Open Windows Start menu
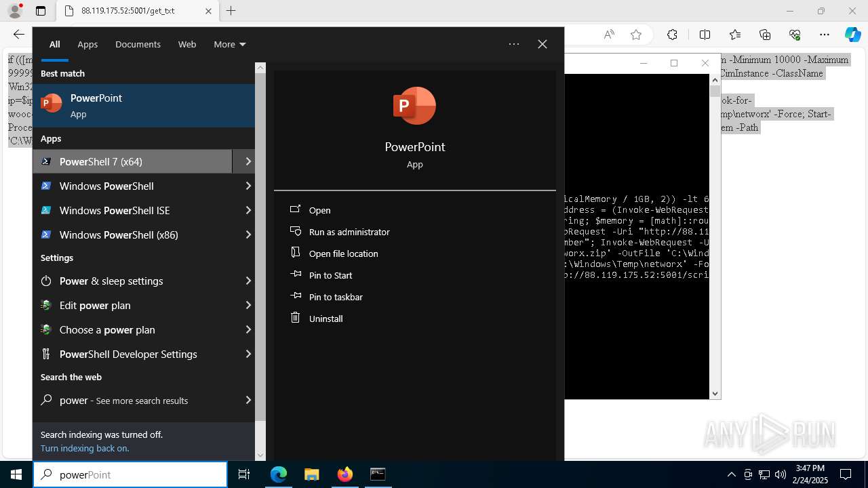Viewport: 868px width, 488px height. pyautogui.click(x=16, y=474)
